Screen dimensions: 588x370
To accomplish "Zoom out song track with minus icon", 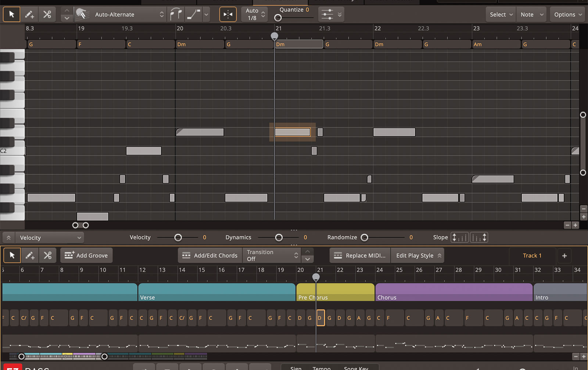I will tap(576, 356).
